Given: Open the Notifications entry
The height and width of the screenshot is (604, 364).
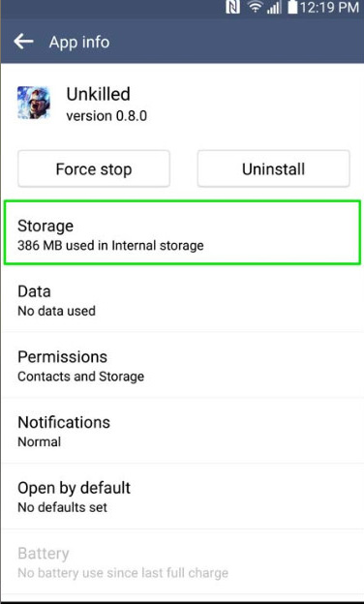Looking at the screenshot, I should 182,431.
